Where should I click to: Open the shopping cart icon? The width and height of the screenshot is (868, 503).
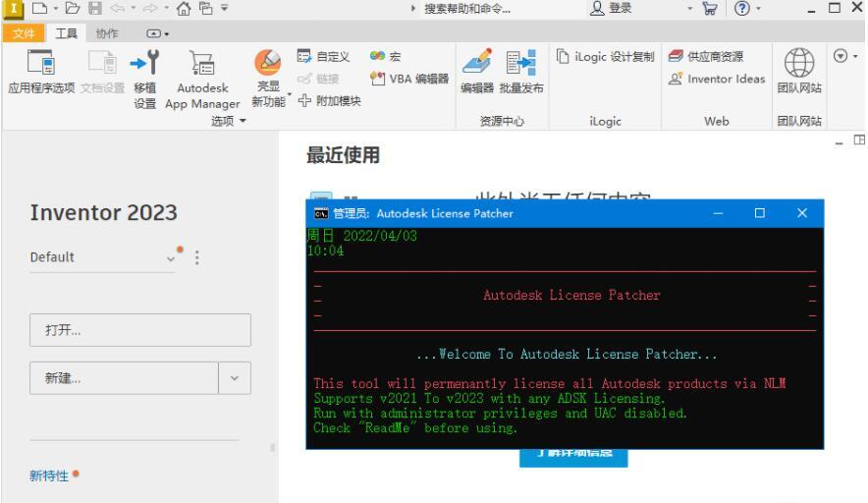[709, 8]
